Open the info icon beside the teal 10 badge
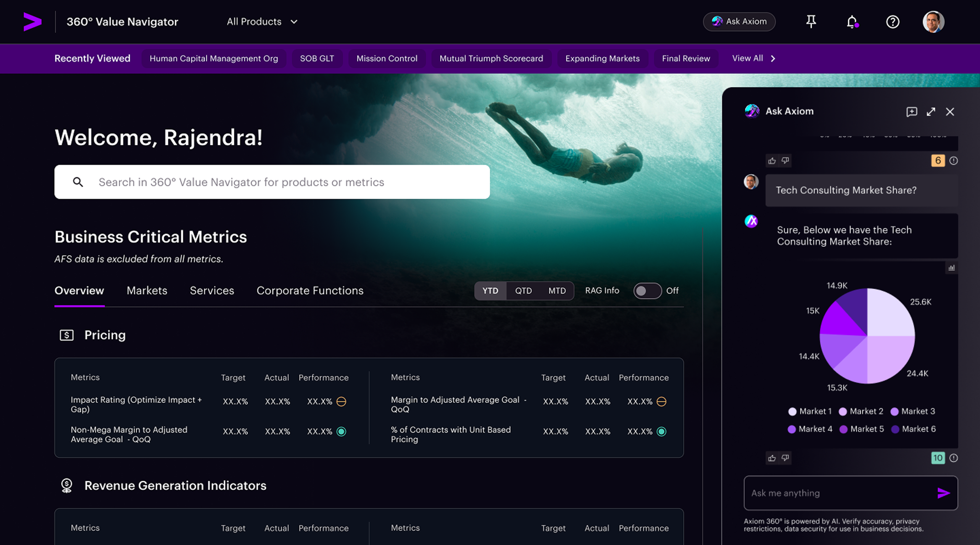The image size is (980, 545). coord(954,458)
